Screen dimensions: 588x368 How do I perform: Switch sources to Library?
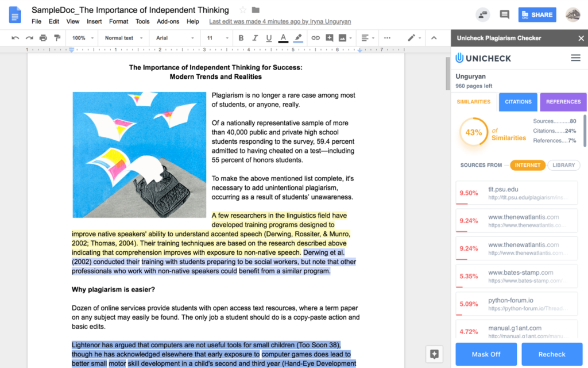coord(563,165)
